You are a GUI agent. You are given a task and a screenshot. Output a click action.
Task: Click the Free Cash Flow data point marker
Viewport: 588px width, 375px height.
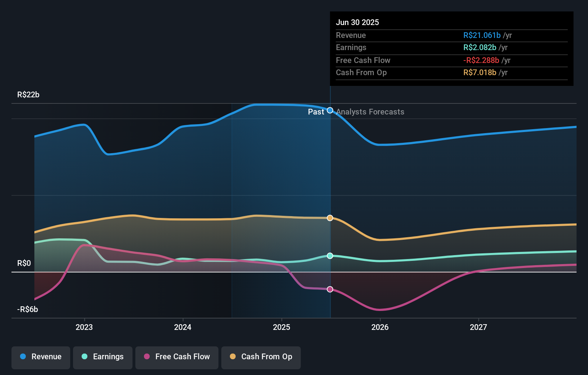pos(330,289)
